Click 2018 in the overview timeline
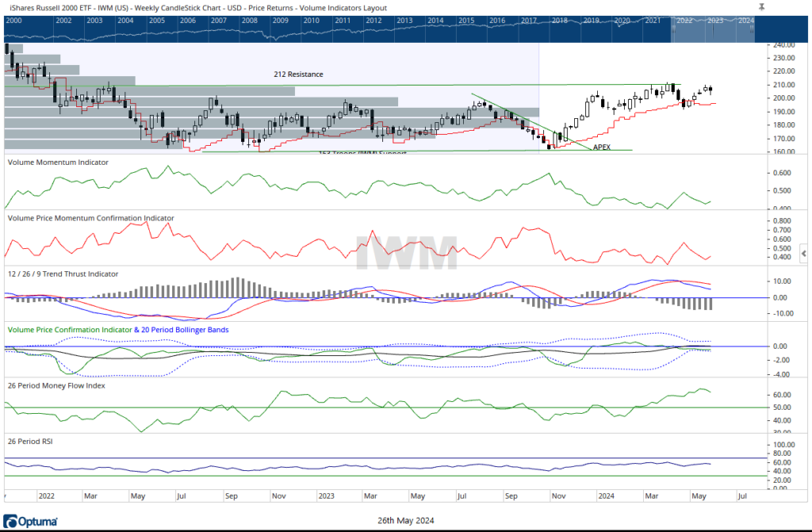812x532 pixels. point(559,20)
